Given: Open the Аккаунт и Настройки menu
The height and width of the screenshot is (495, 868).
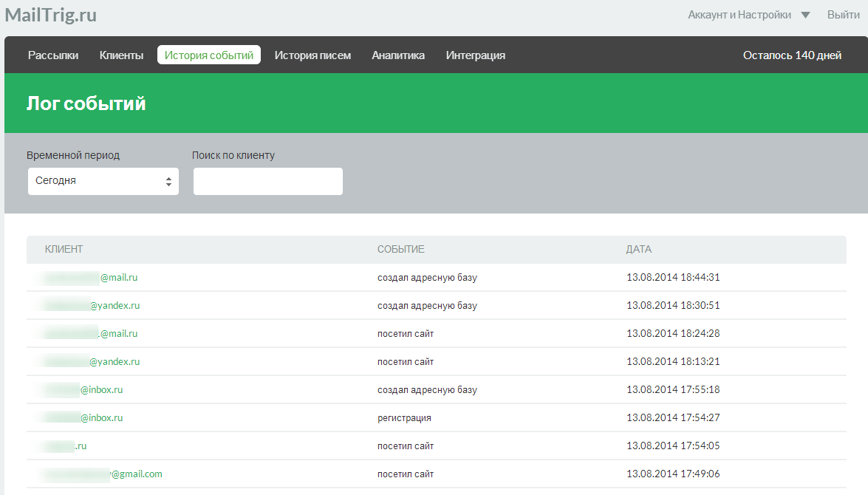Looking at the screenshot, I should (x=739, y=15).
